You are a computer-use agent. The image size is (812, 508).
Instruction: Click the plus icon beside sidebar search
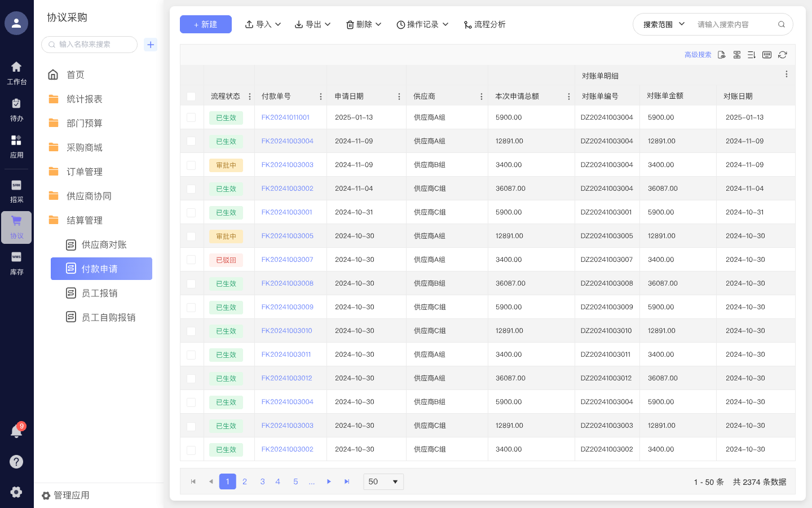coord(151,45)
